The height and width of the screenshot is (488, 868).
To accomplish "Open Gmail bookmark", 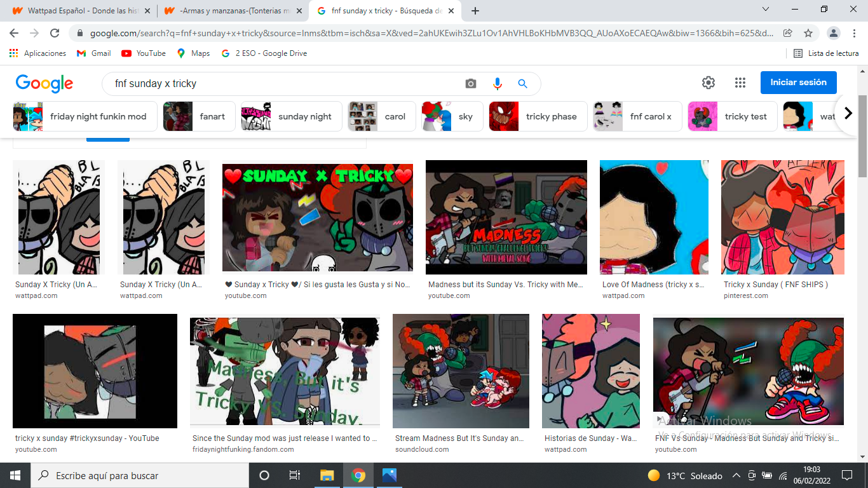I will coord(93,53).
